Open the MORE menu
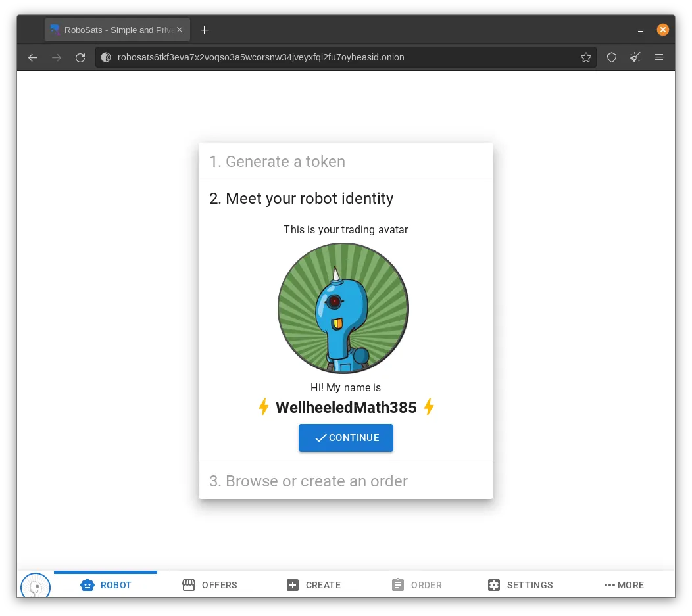The image size is (692, 616). [x=624, y=585]
